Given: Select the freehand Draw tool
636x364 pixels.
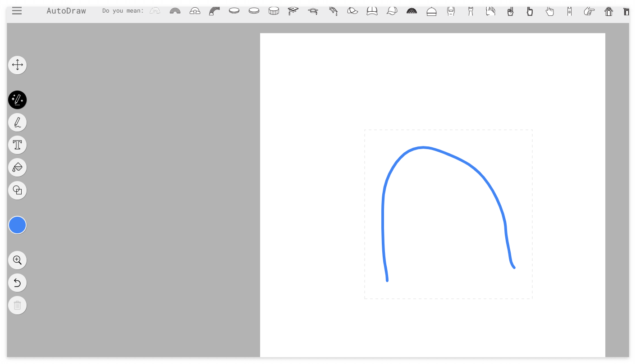Looking at the screenshot, I should pos(17,122).
